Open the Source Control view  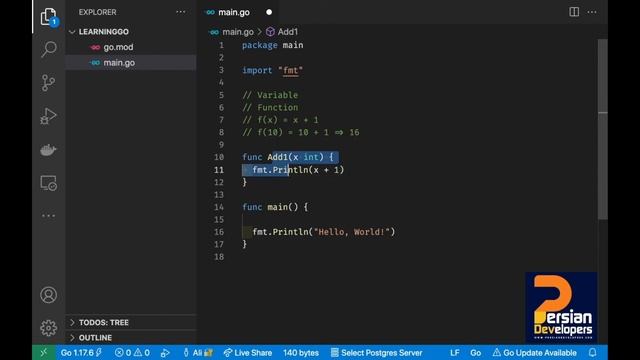pyautogui.click(x=49, y=83)
